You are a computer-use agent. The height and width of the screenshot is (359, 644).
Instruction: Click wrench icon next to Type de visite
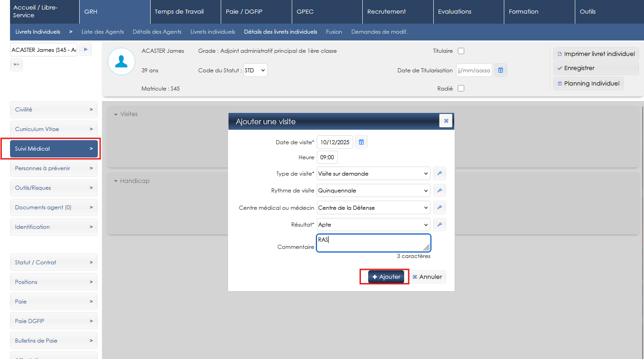(439, 173)
